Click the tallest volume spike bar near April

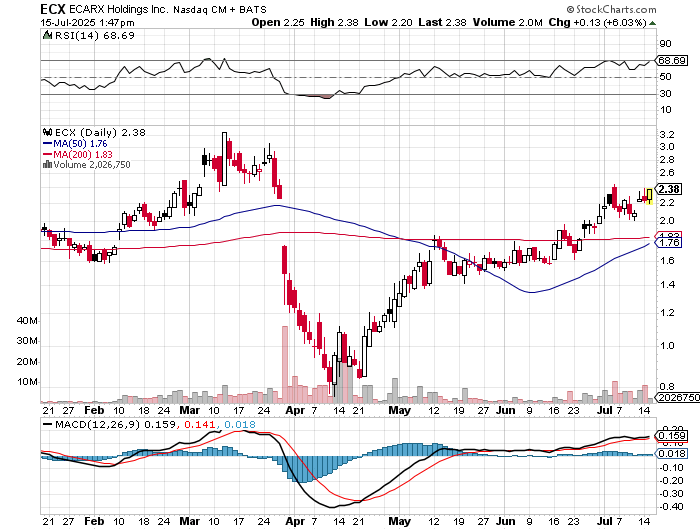tap(285, 364)
